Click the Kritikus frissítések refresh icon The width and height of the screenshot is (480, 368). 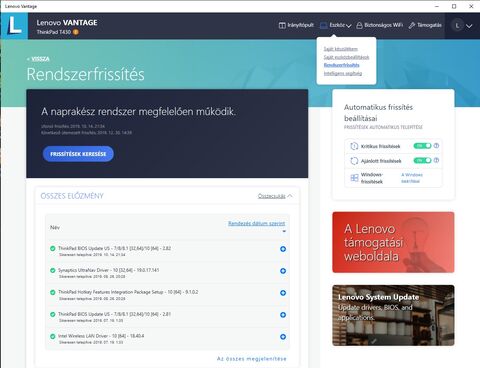click(x=354, y=146)
